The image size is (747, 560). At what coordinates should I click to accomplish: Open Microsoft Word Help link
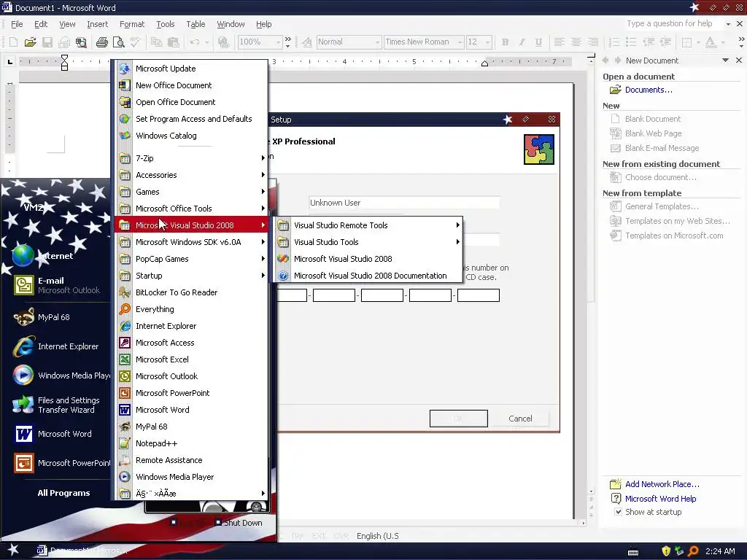(x=660, y=499)
